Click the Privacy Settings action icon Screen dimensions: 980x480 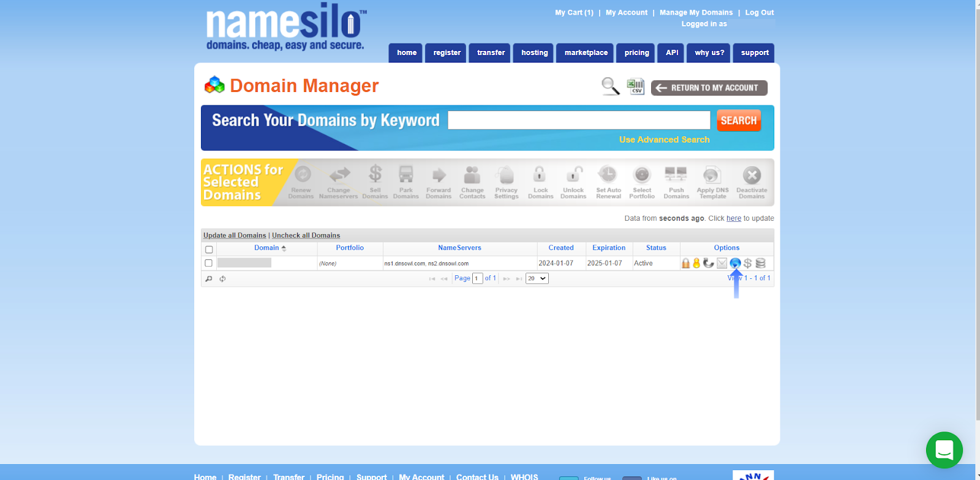coord(506,175)
